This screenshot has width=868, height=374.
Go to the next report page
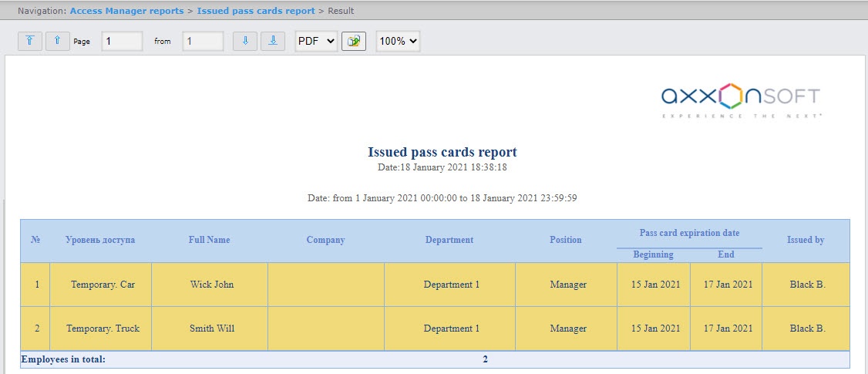click(x=245, y=41)
